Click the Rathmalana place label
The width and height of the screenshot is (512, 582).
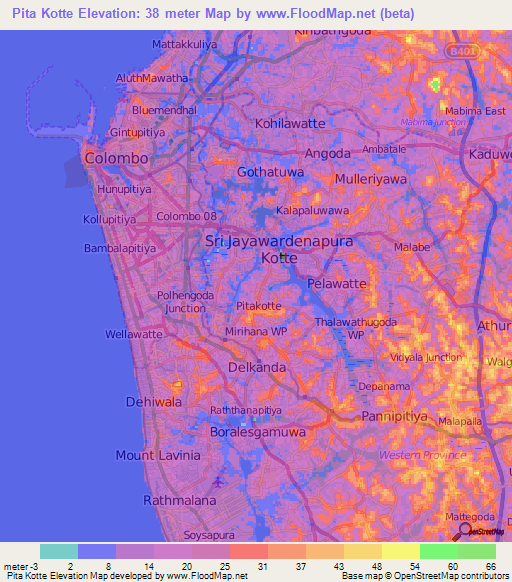180,500
